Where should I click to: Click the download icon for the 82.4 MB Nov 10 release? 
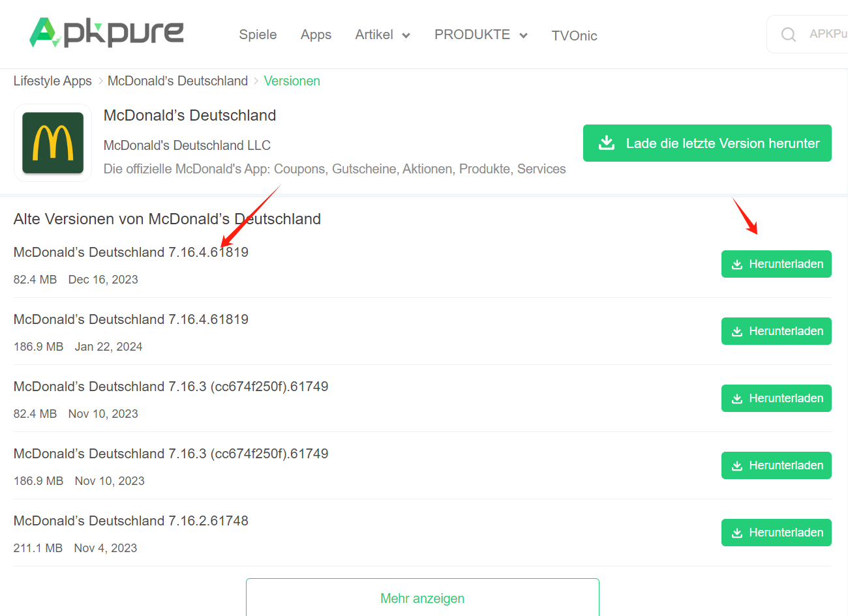737,398
